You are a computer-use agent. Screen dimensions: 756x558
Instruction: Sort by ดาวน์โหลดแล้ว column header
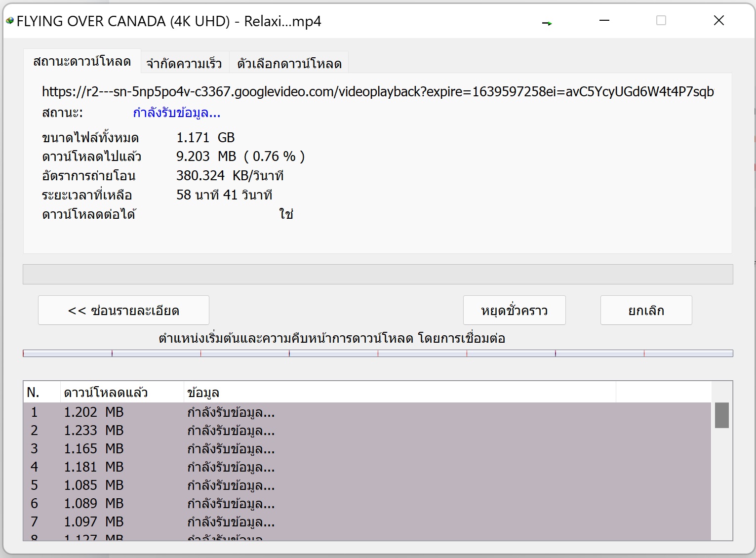click(x=121, y=393)
